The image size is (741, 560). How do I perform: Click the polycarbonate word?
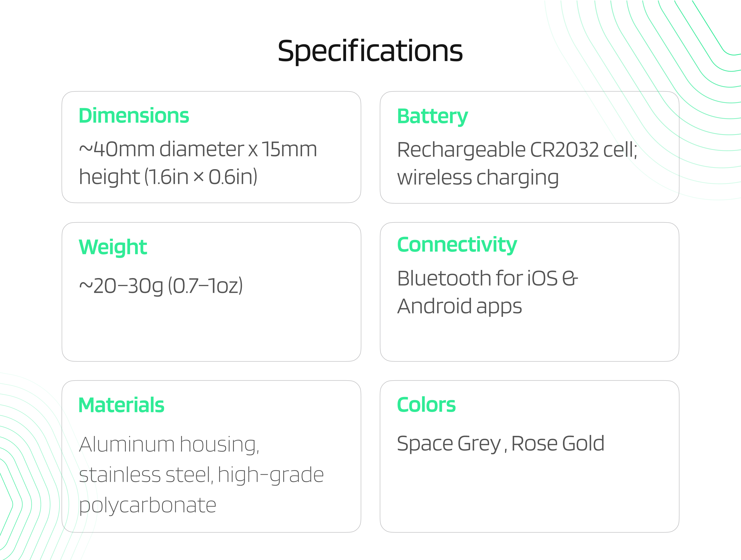[x=147, y=506]
